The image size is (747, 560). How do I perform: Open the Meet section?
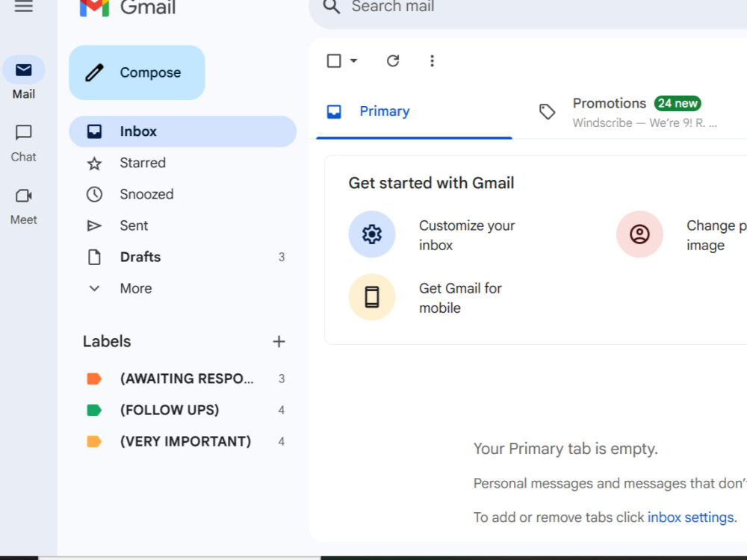[x=23, y=206]
